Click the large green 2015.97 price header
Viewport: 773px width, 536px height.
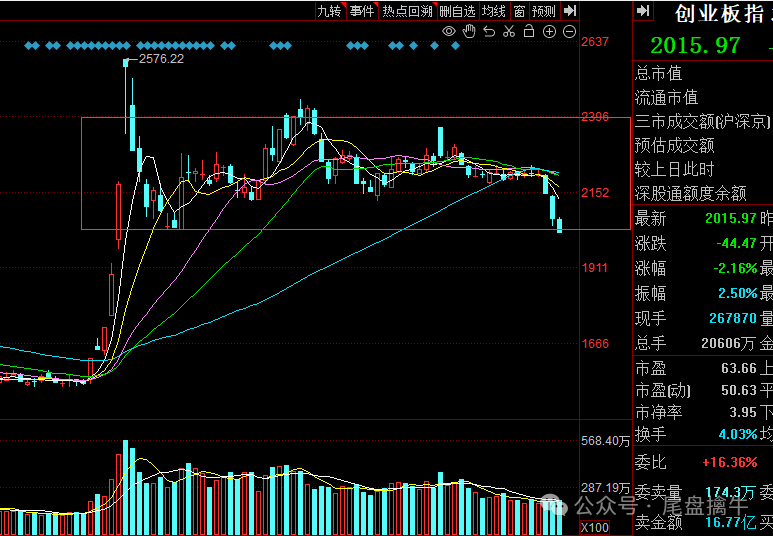(695, 45)
